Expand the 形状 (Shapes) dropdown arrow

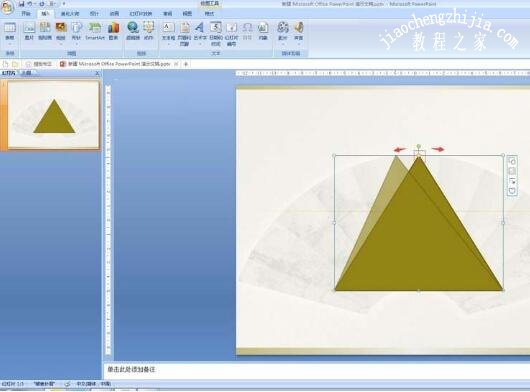tap(77, 43)
